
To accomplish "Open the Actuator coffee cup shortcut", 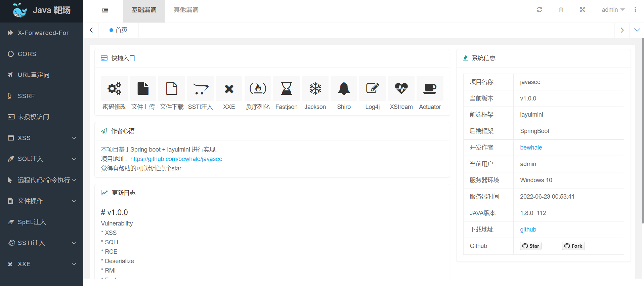I will pos(430,89).
